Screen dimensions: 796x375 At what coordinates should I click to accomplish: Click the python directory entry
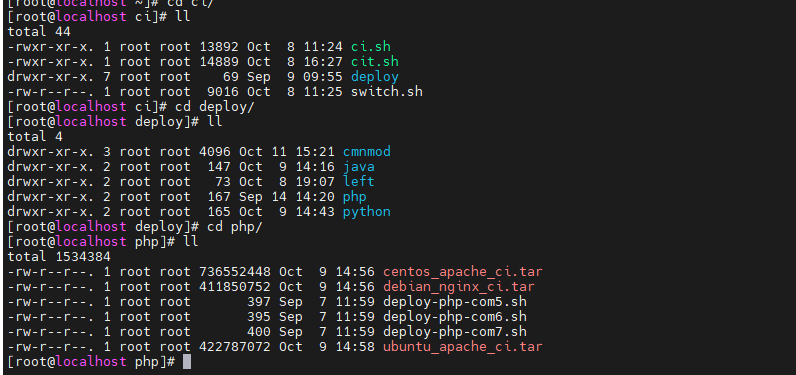[x=367, y=212]
